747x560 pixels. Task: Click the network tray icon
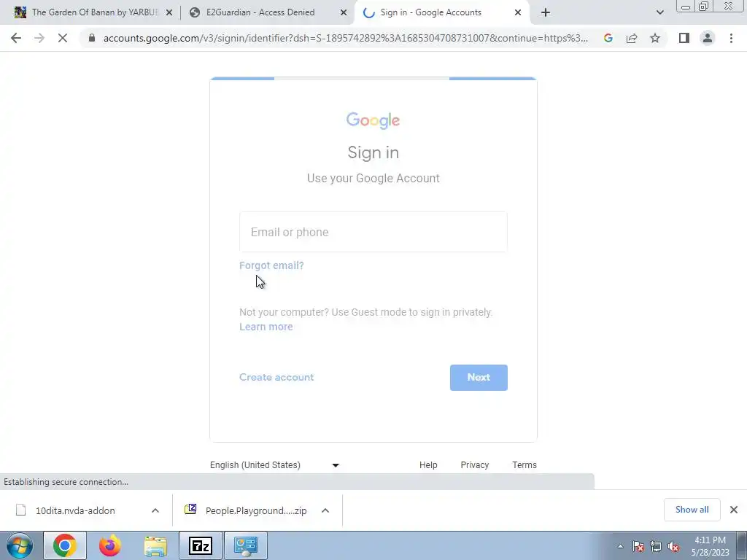656,546
